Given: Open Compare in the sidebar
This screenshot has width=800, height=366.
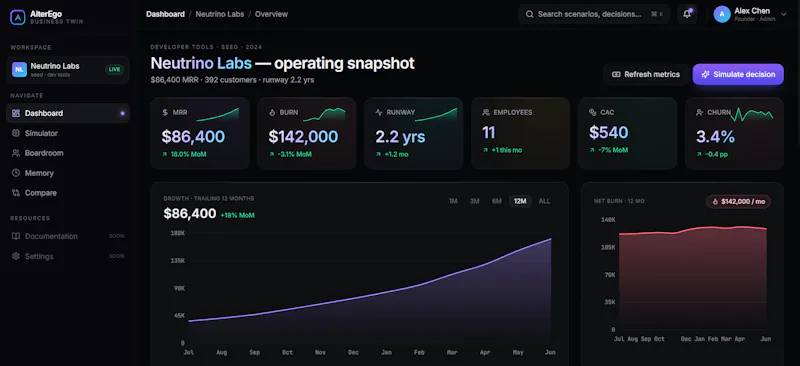Looking at the screenshot, I should click(x=68, y=193).
